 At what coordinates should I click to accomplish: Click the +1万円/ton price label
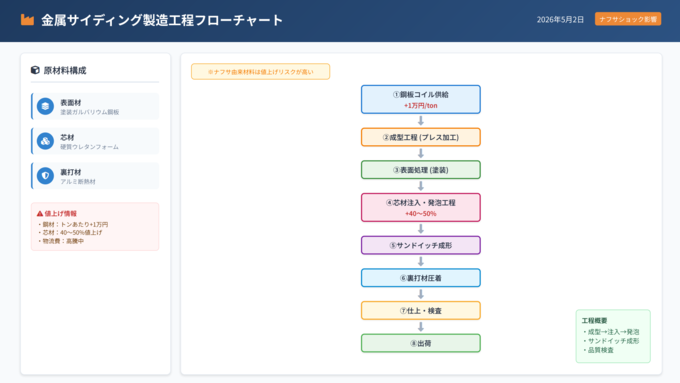421,105
